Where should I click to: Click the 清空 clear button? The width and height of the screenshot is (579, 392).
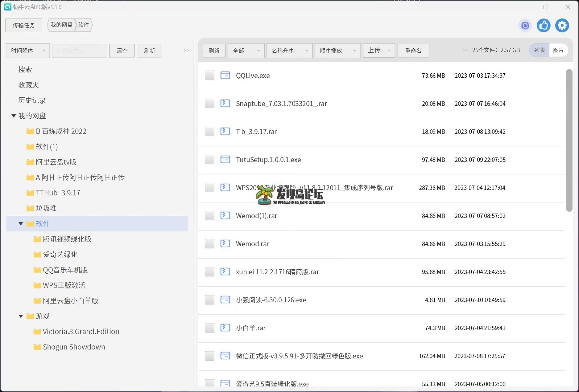pos(122,51)
